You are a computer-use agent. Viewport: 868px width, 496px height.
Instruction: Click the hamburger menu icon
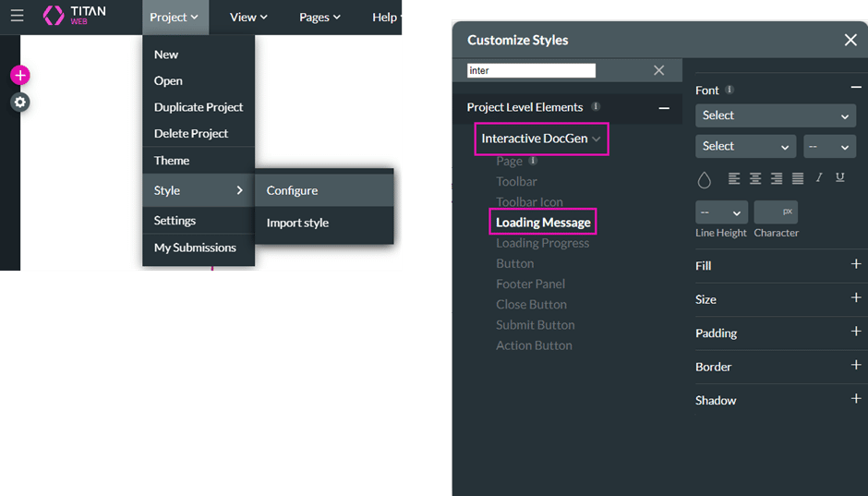click(17, 16)
